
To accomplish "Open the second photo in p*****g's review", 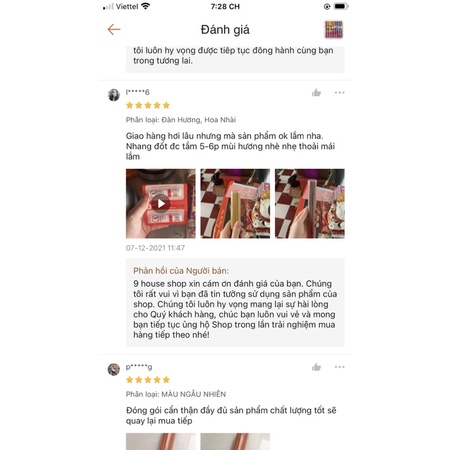I will click(x=235, y=441).
